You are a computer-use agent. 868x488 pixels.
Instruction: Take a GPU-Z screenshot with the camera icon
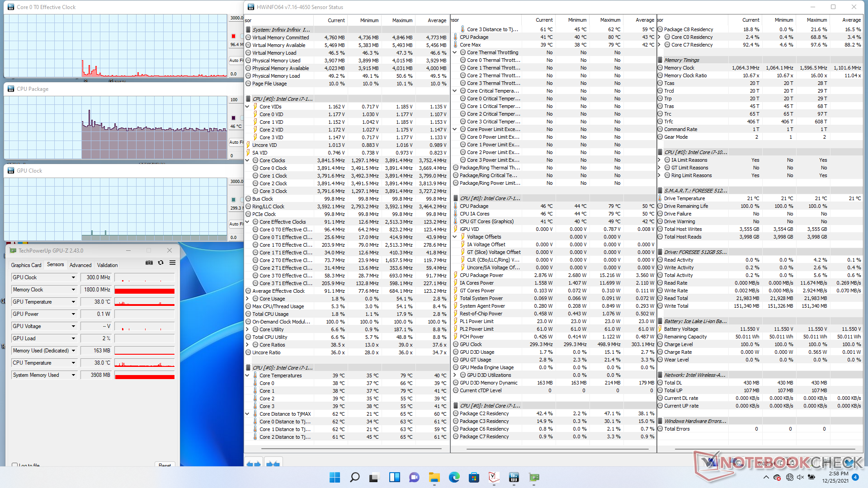tap(149, 263)
